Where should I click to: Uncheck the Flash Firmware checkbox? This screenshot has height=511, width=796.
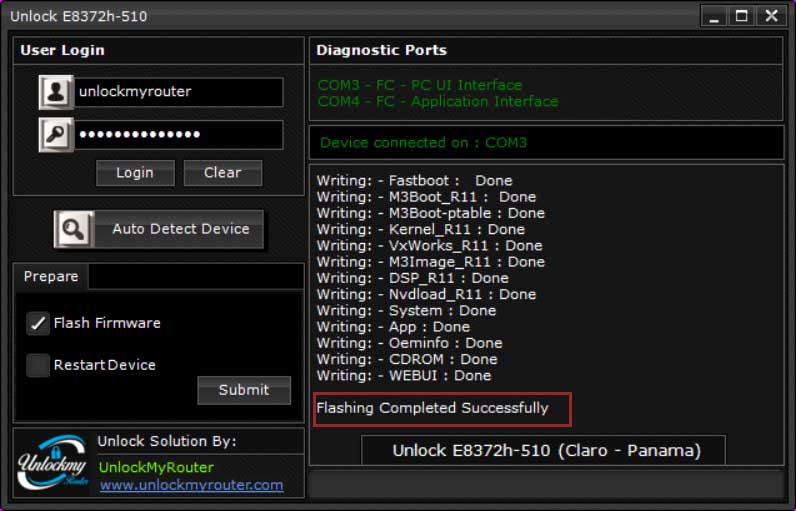pos(38,323)
